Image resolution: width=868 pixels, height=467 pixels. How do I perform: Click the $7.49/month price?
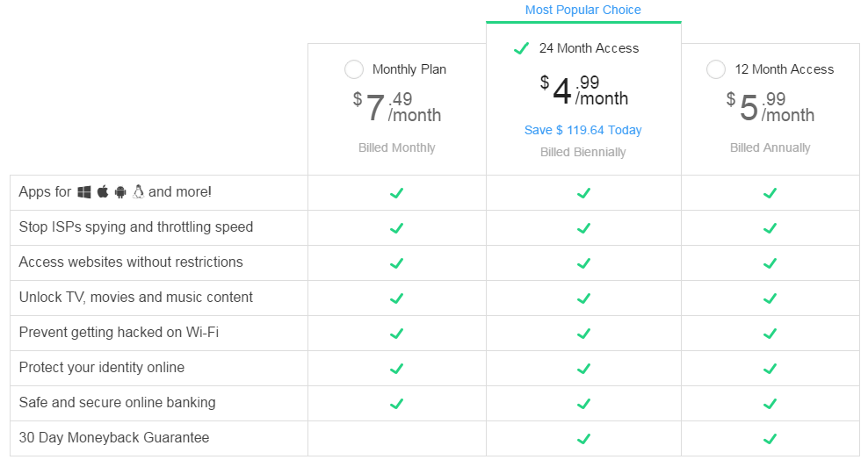(397, 107)
